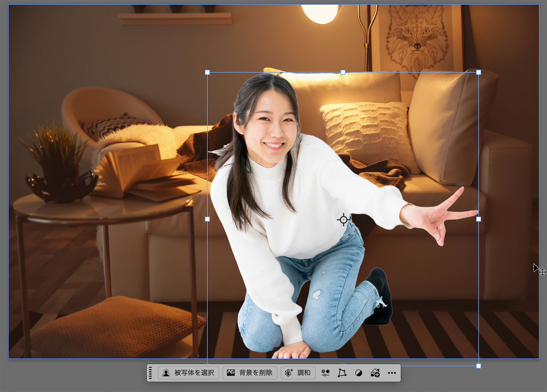Click the middle-right transform handle
The width and height of the screenshot is (547, 392).
coord(479,219)
